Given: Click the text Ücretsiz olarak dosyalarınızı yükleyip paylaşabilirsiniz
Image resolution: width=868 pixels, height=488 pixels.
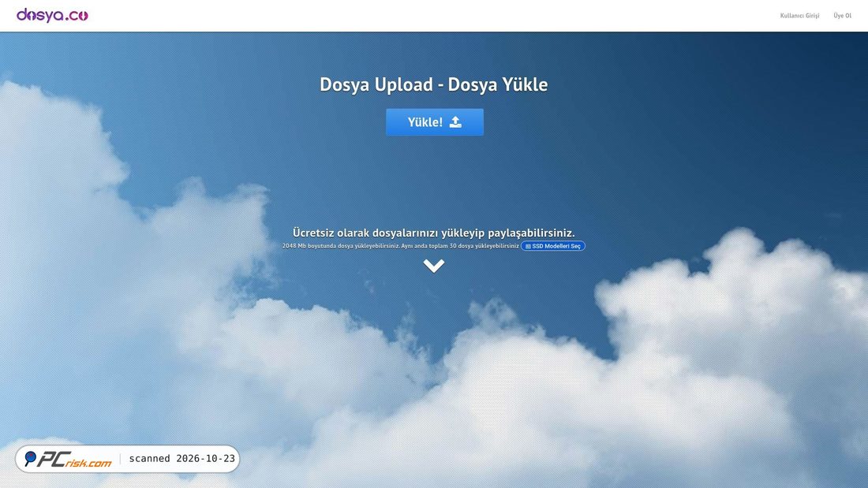Looking at the screenshot, I should tap(433, 233).
